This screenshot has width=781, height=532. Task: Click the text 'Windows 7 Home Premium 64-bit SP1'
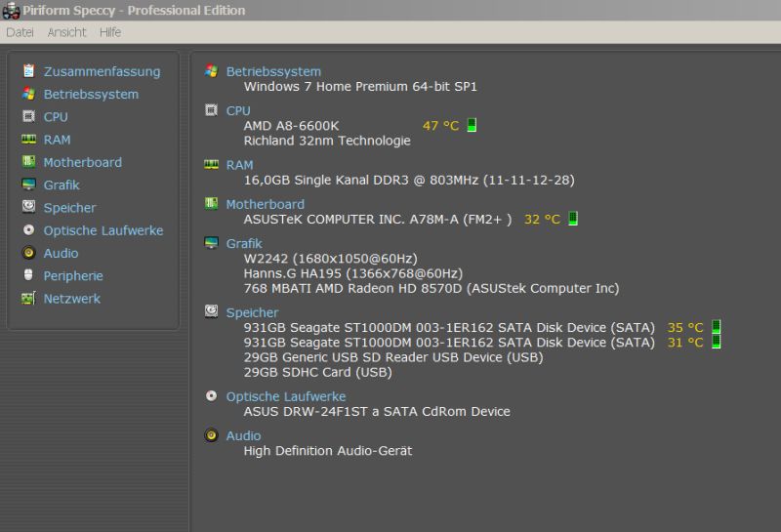pyautogui.click(x=360, y=87)
